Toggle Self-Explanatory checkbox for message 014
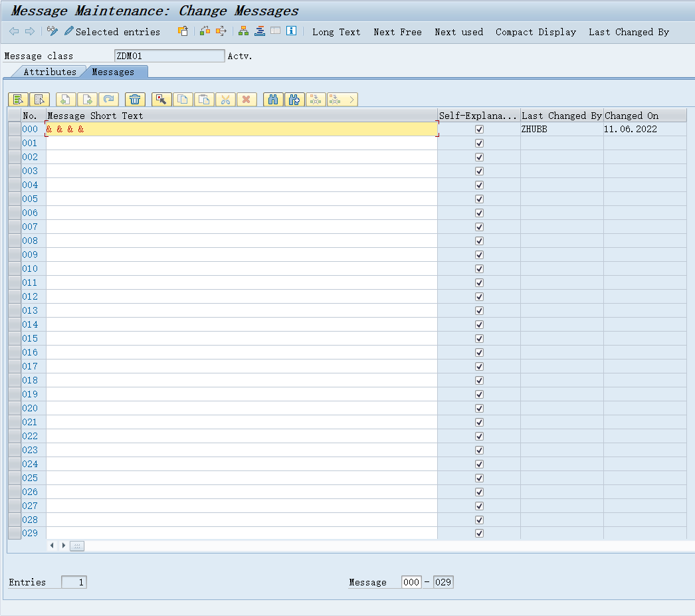The image size is (695, 616). tap(479, 324)
